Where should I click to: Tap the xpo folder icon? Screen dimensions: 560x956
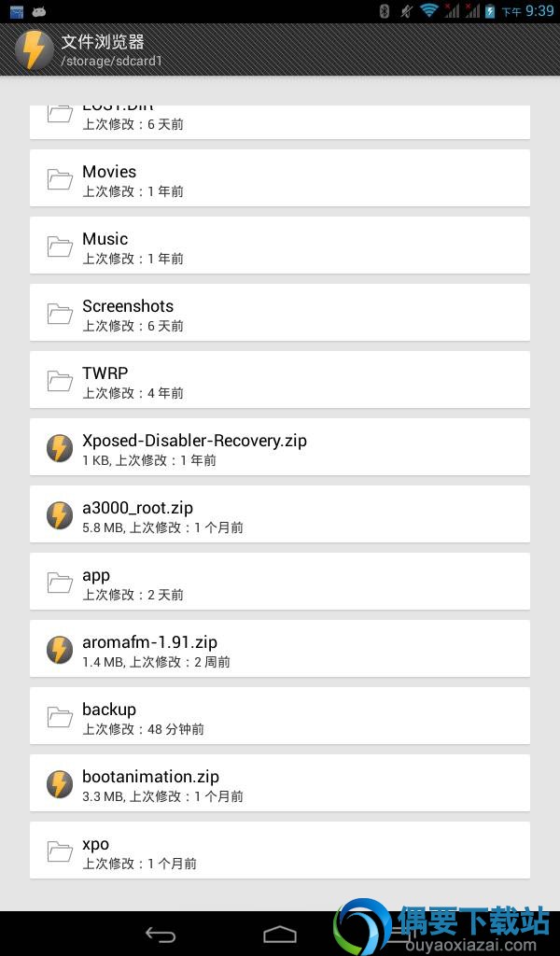(x=60, y=851)
